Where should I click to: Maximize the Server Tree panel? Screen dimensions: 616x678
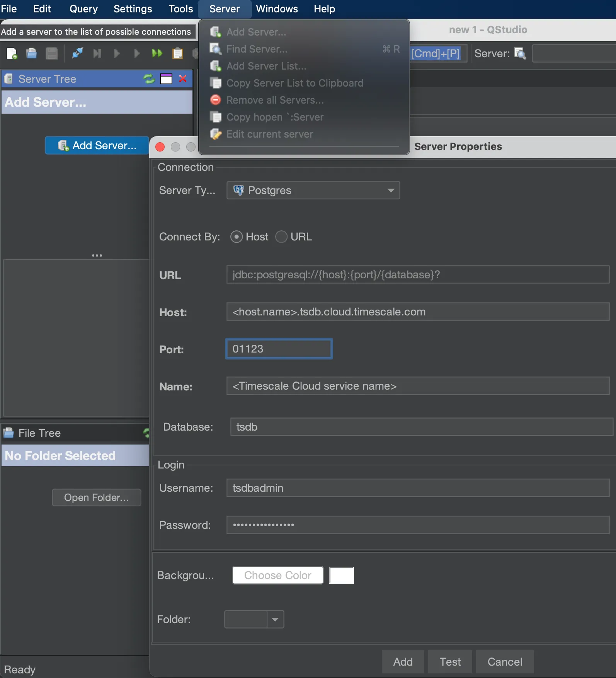[x=166, y=79]
